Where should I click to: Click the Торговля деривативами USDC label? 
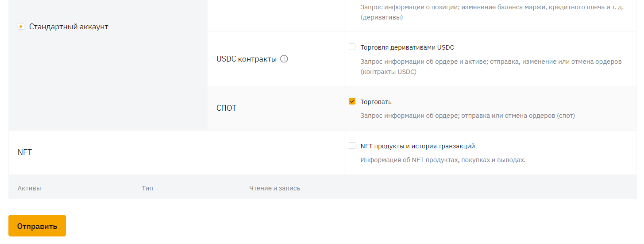point(407,47)
